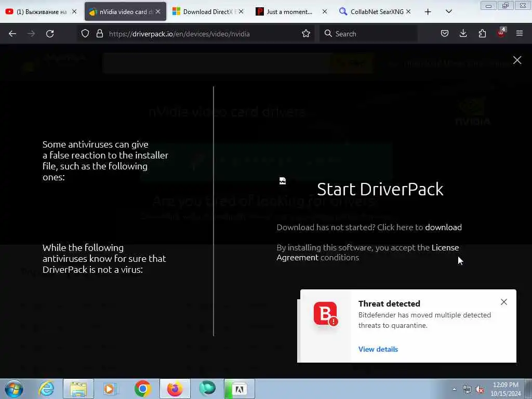The width and height of the screenshot is (532, 399).
Task: Open a new browser tab
Action: 428,12
